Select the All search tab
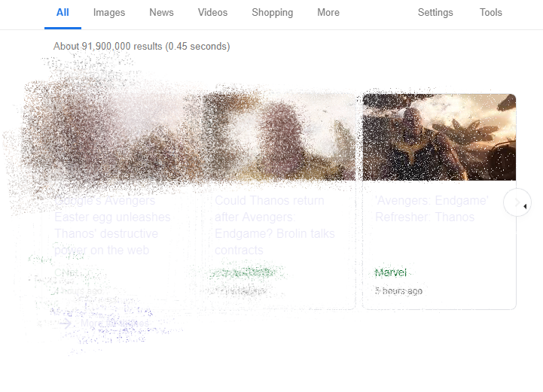The image size is (543, 392). click(63, 13)
